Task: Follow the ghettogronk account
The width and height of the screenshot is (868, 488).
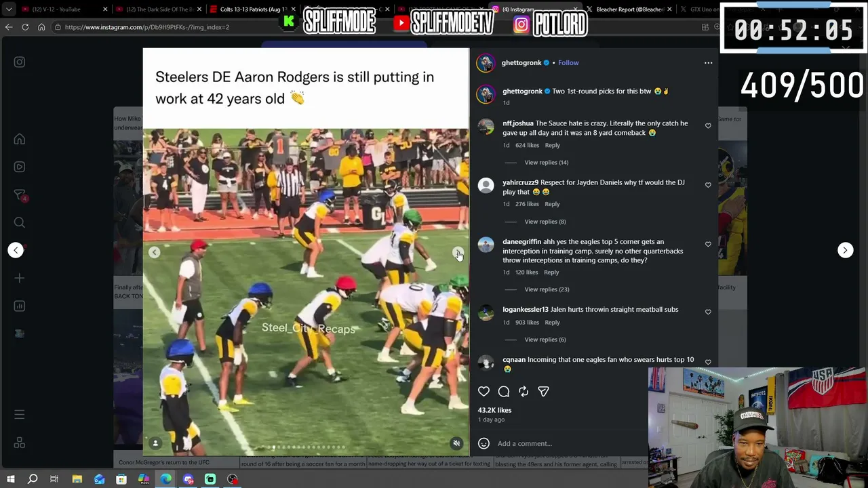Action: pyautogui.click(x=568, y=62)
